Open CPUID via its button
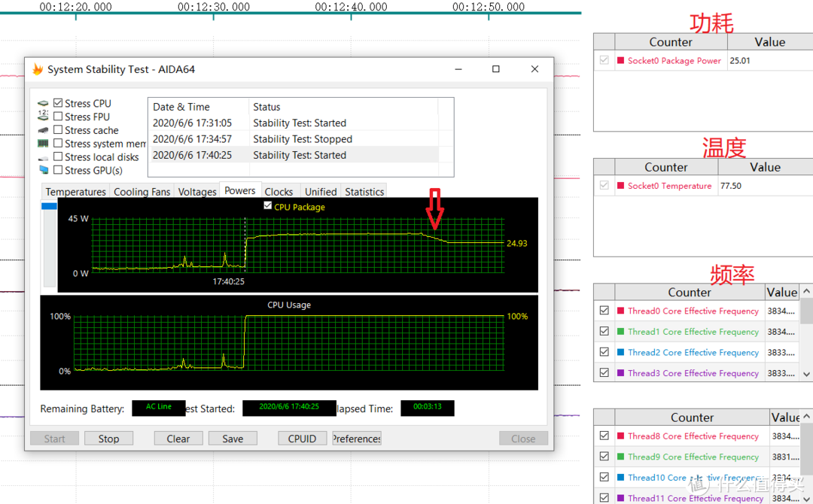Screen dimensions: 813x504 coord(303,439)
